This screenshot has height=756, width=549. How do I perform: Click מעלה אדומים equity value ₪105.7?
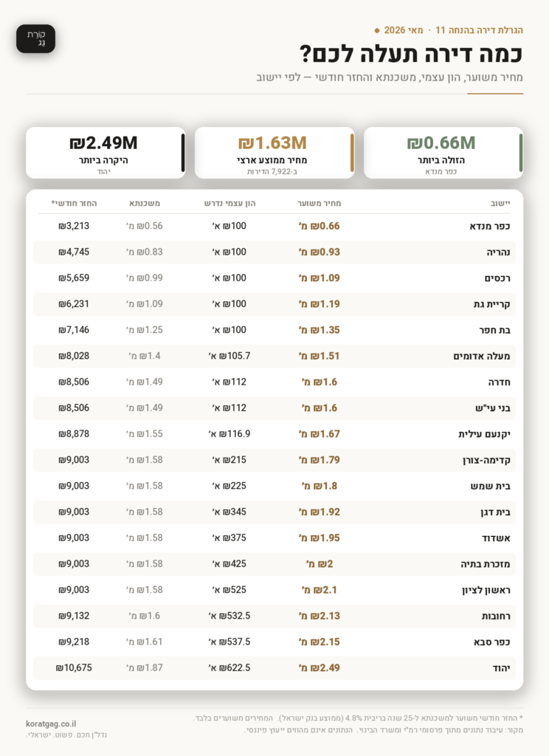tap(229, 357)
